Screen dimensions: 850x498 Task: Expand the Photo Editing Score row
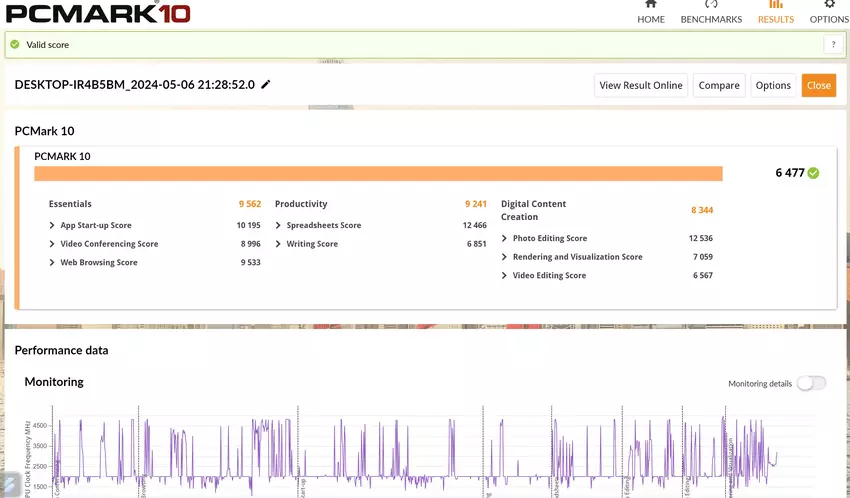(504, 239)
